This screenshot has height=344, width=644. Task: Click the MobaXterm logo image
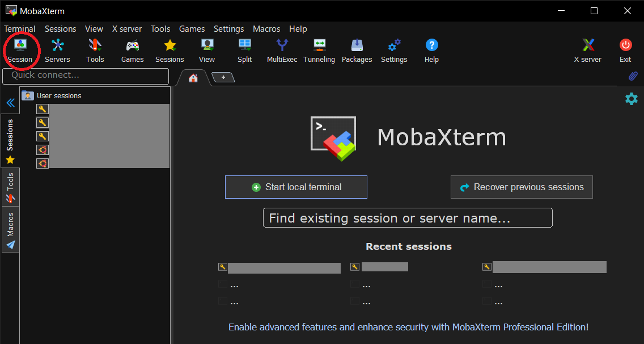coord(333,139)
